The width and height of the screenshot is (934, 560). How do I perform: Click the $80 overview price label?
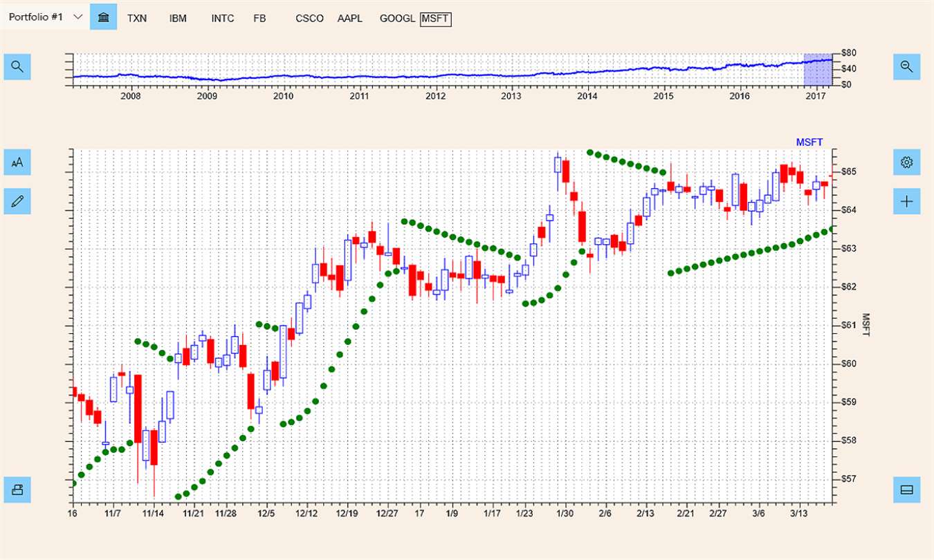(850, 53)
